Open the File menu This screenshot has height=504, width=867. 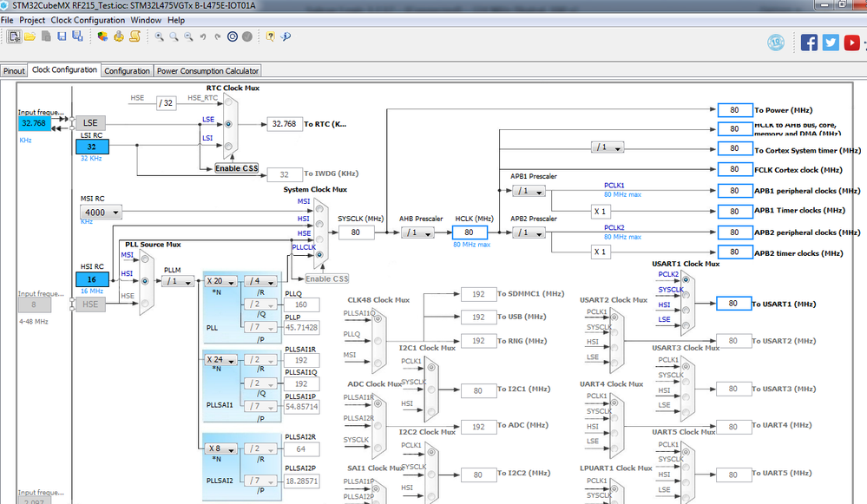[x=7, y=20]
